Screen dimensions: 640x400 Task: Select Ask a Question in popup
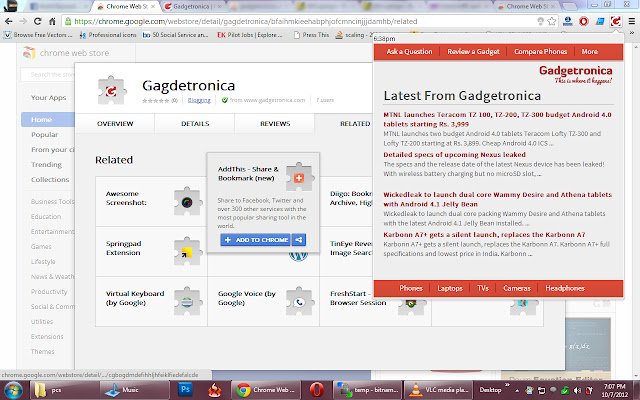tap(409, 51)
